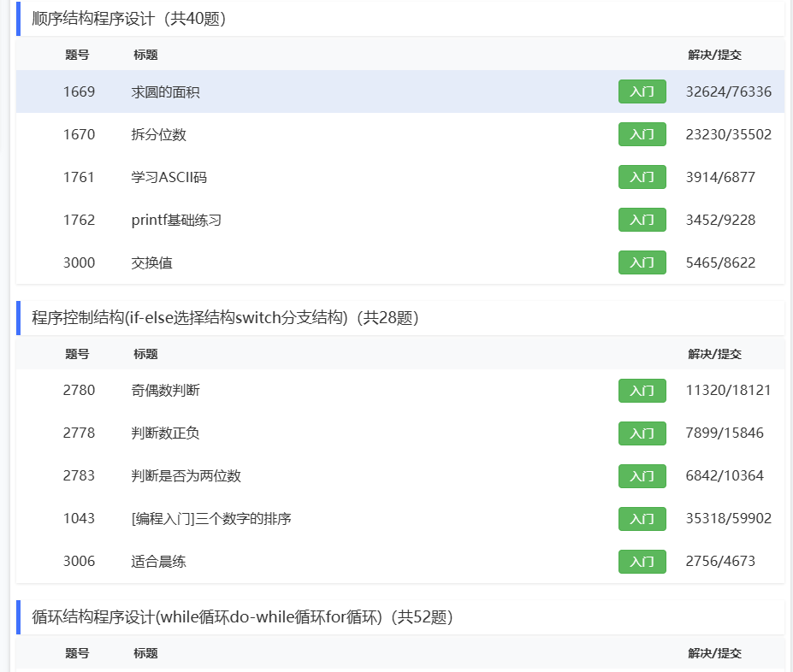Click 题号 header in 循环结构 table
Screen dimensions: 793x672
(77, 653)
